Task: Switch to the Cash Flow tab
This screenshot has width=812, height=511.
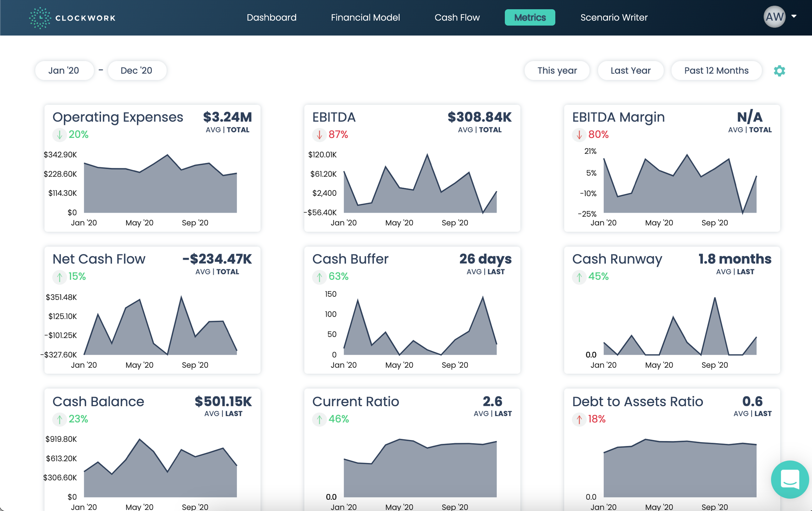Action: [457, 17]
